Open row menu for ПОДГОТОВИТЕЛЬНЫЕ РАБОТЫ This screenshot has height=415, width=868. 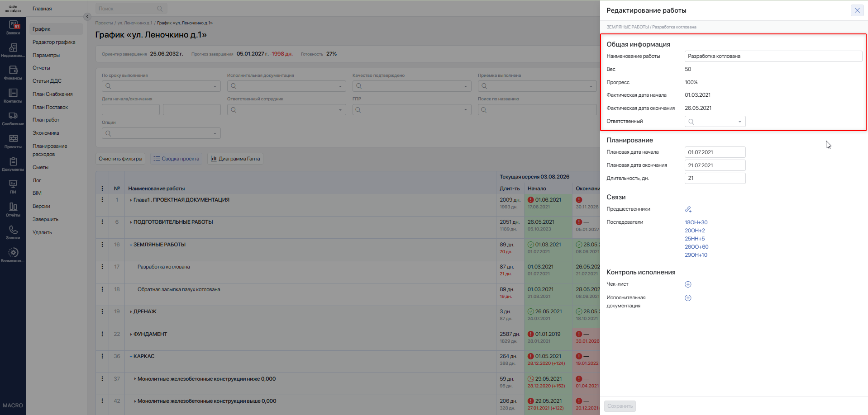(x=102, y=222)
